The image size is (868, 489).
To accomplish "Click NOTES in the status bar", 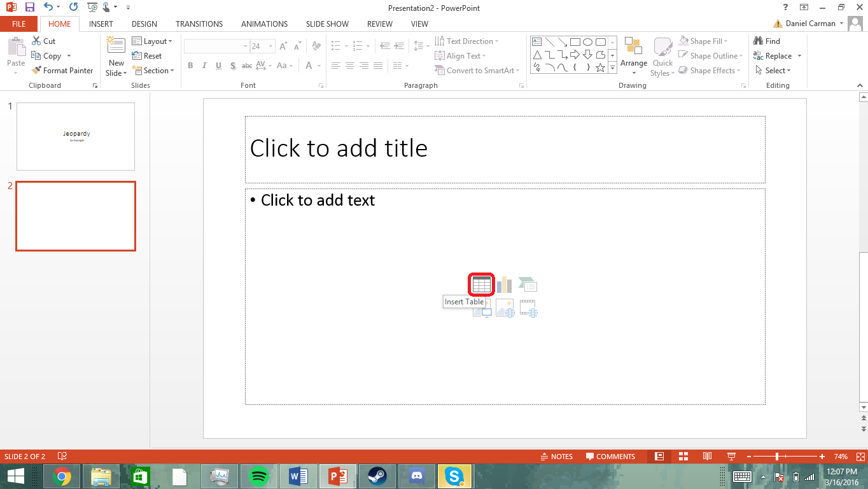I will click(557, 457).
